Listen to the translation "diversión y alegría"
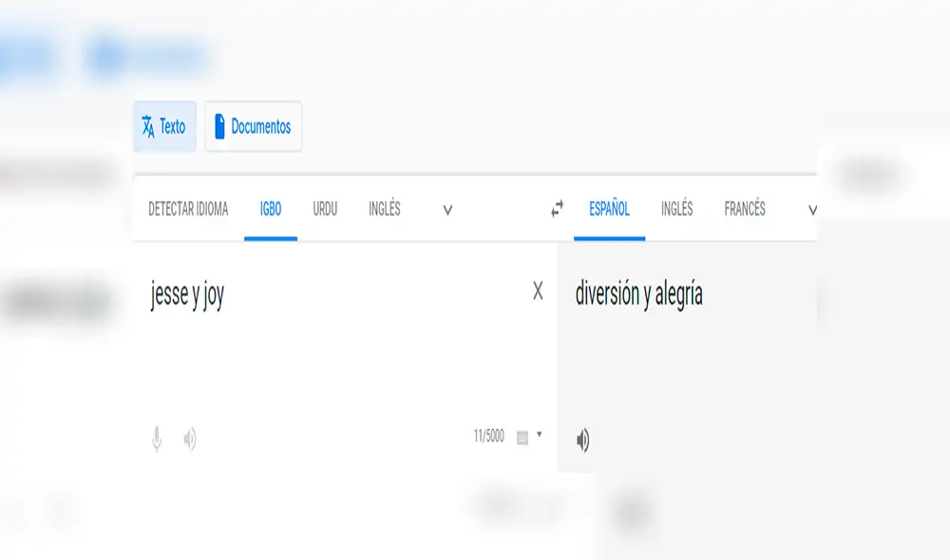The height and width of the screenshot is (560, 950). 583,438
